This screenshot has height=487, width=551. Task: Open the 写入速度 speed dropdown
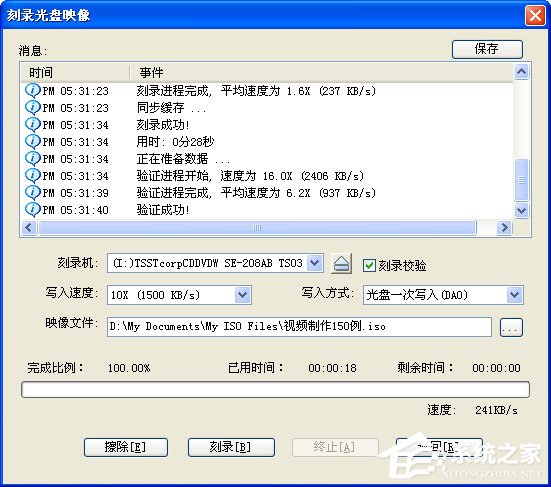point(242,294)
